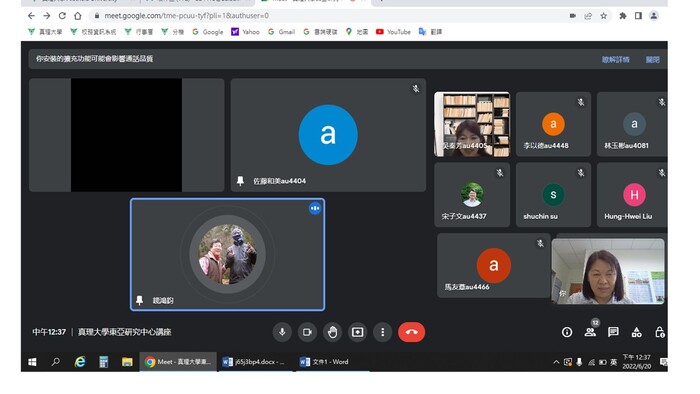Toggle the microphone button
This screenshot has width=700, height=394.
point(282,332)
